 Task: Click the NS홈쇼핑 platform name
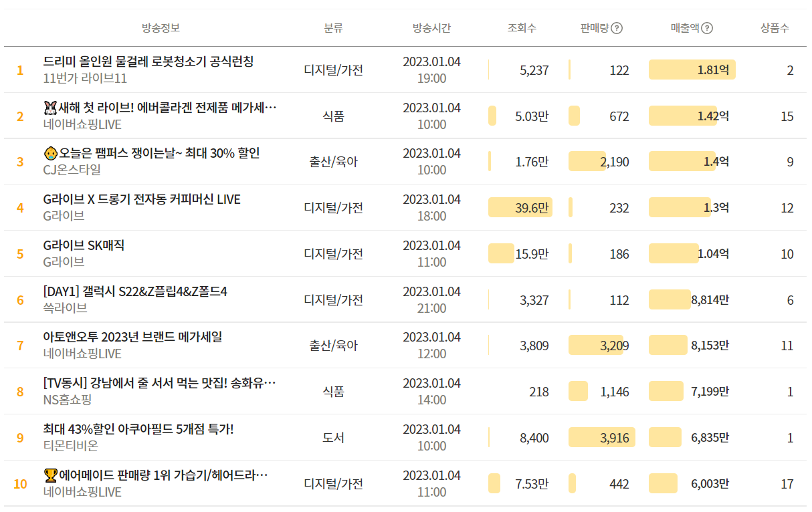[x=68, y=400]
